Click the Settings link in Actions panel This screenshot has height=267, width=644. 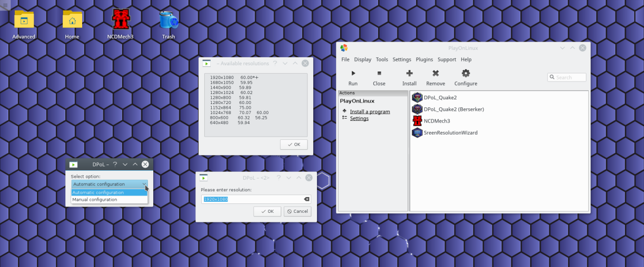click(x=359, y=118)
